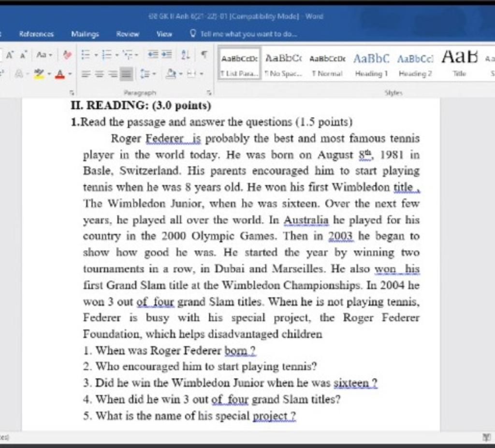Apply the Title style
495x448 pixels.
[459, 64]
